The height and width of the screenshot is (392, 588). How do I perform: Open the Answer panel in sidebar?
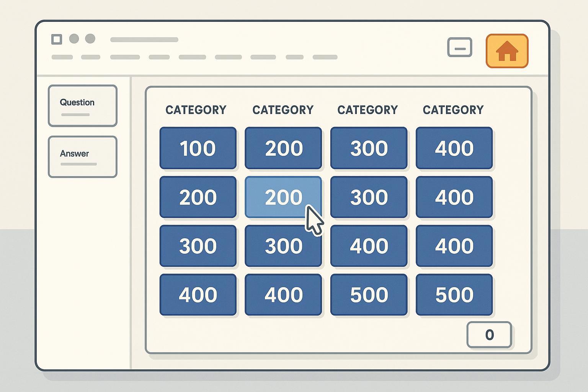(x=82, y=157)
